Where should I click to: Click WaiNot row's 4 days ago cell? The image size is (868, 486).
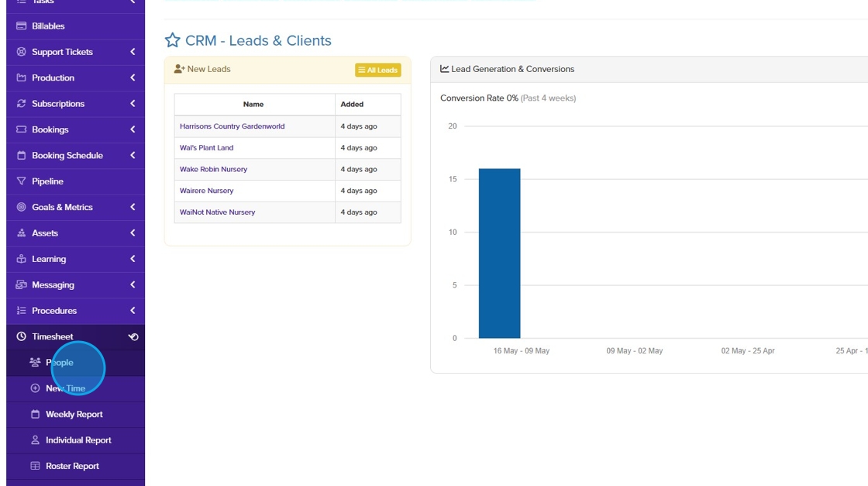click(x=367, y=212)
